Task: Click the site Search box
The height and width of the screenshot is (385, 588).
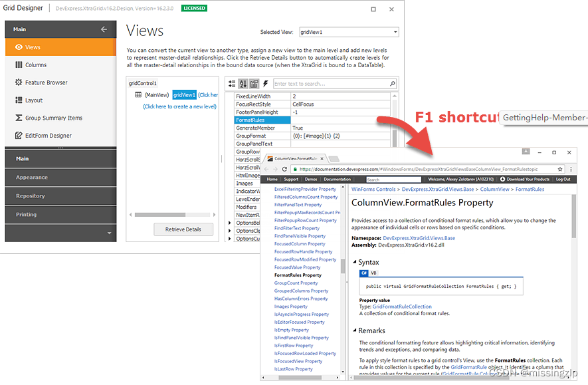Action: 393,180
